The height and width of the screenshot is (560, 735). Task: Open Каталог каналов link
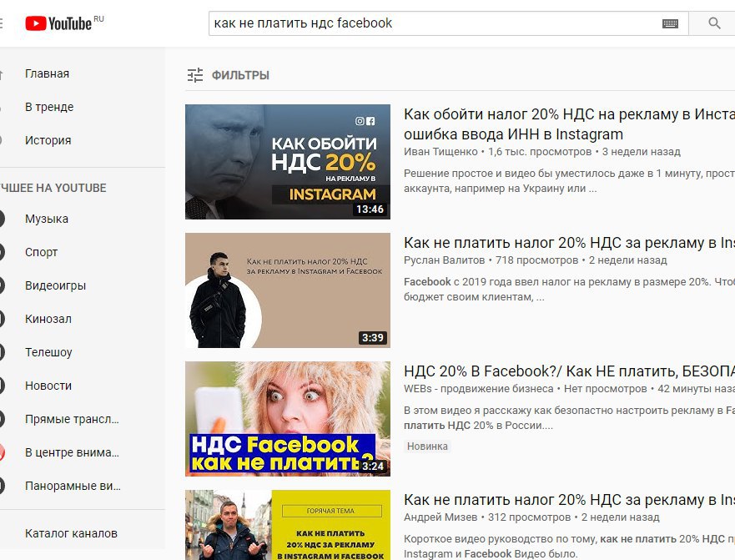coord(71,533)
